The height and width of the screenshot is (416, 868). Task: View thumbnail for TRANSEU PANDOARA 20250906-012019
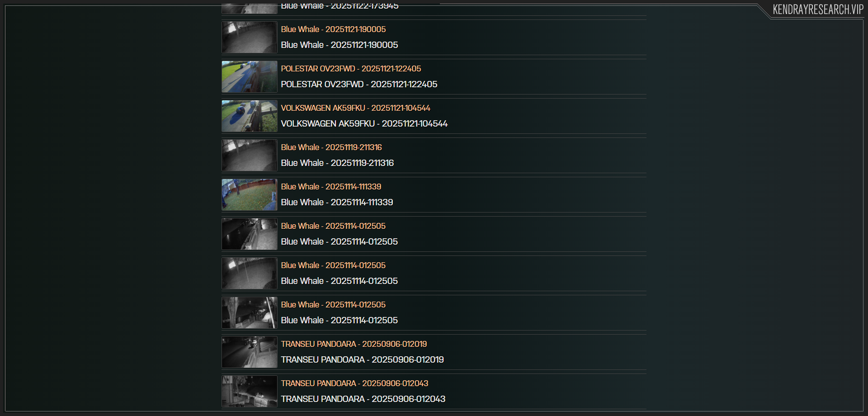tap(250, 352)
